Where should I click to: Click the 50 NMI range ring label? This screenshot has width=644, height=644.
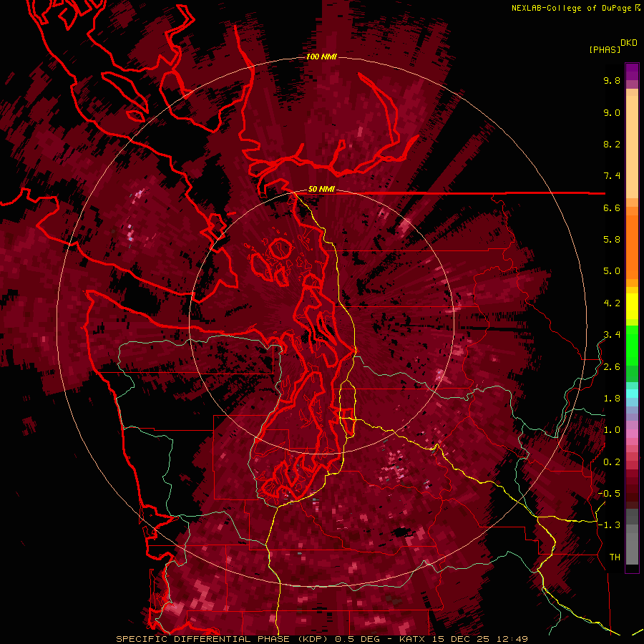click(x=321, y=189)
